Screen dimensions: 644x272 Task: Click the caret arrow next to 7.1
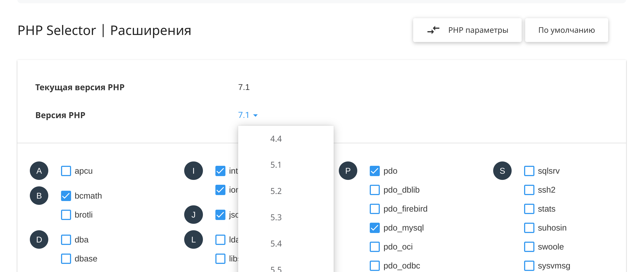point(255,115)
